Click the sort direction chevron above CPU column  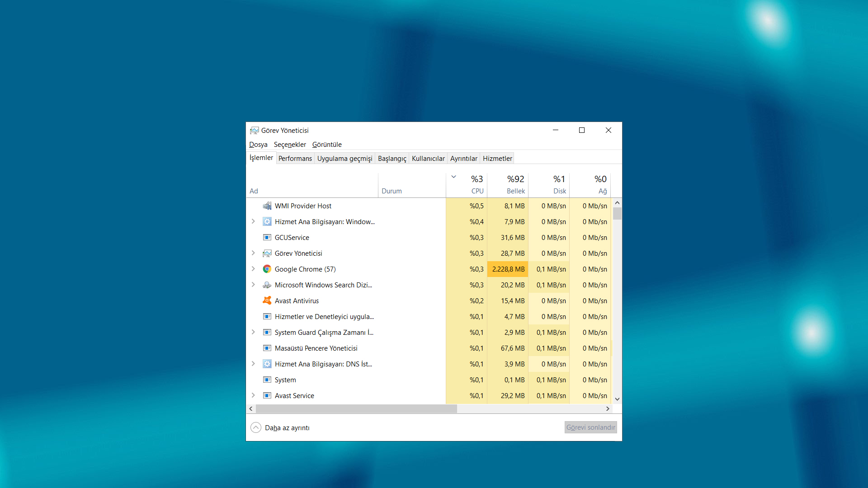pyautogui.click(x=453, y=177)
